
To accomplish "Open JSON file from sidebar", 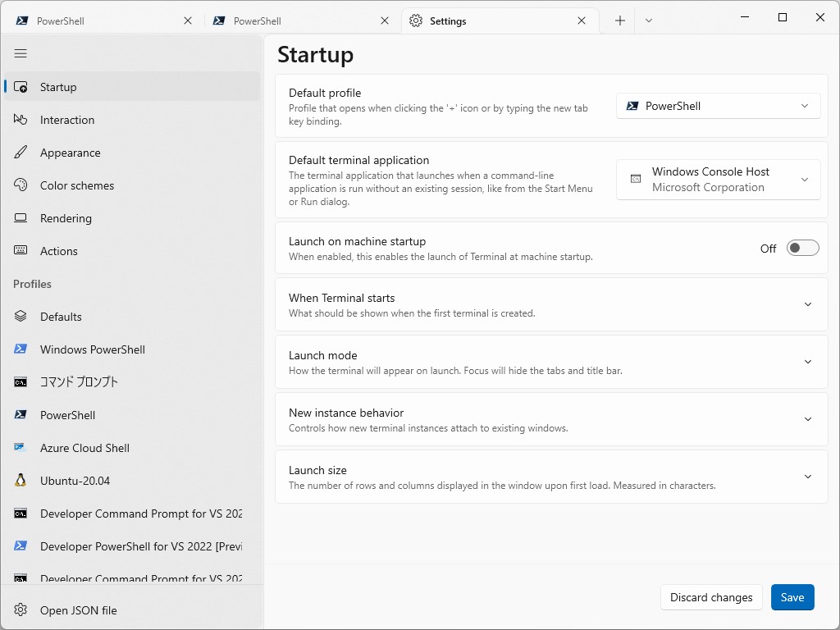I will point(78,610).
